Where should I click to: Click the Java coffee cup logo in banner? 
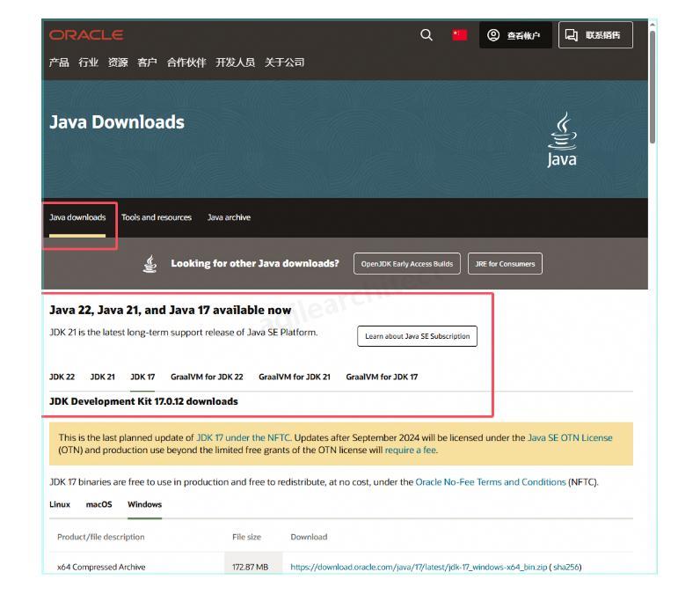pyautogui.click(x=562, y=140)
